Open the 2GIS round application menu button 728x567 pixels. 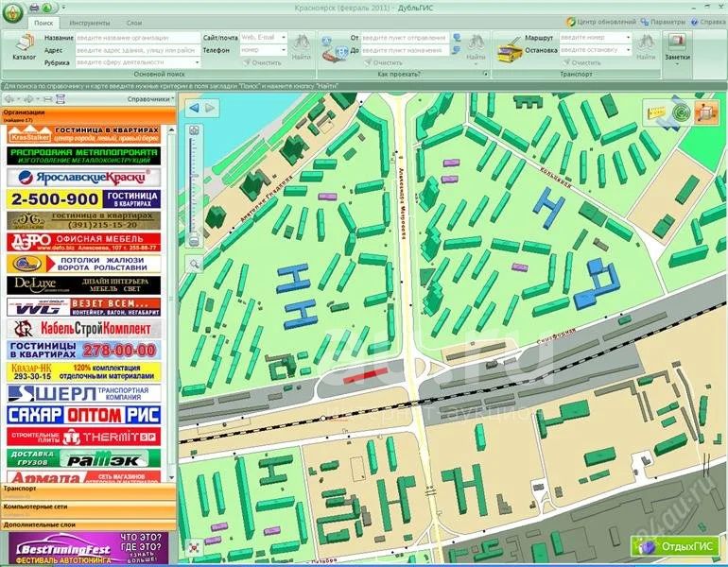coord(12,12)
